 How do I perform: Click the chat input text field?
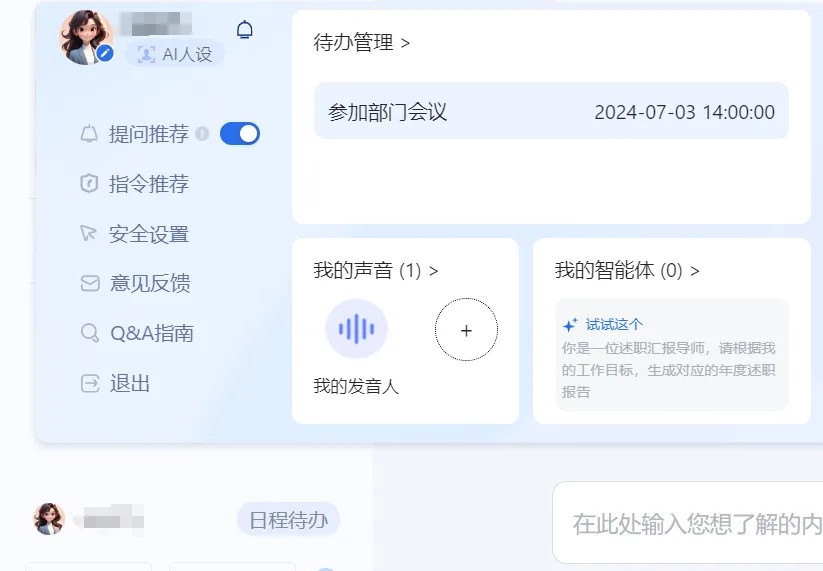coord(690,523)
